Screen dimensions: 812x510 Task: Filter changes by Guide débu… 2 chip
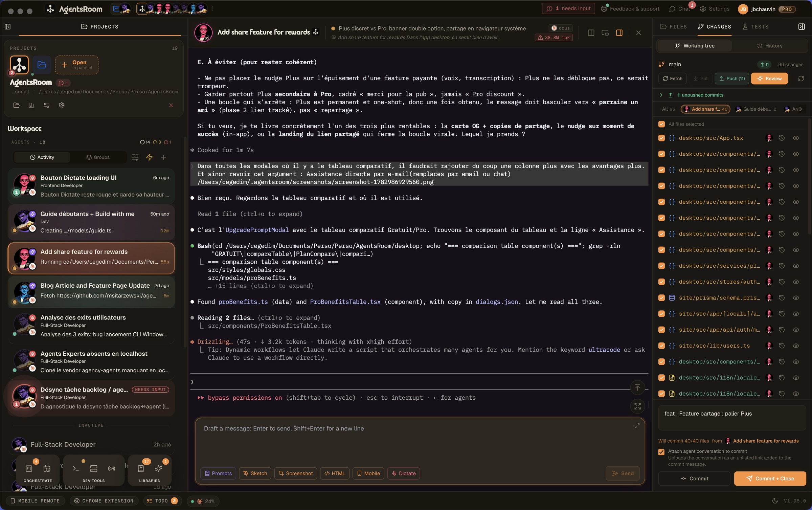[755, 109]
